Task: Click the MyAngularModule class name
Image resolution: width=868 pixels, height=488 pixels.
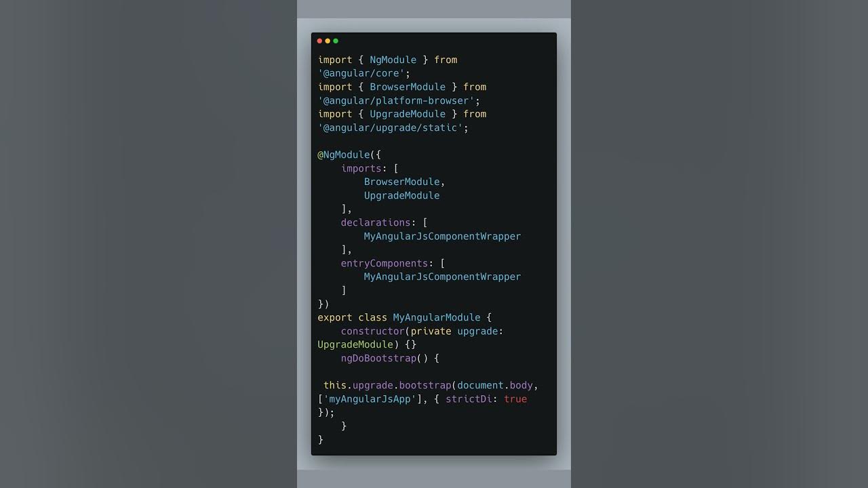Action: (x=437, y=317)
